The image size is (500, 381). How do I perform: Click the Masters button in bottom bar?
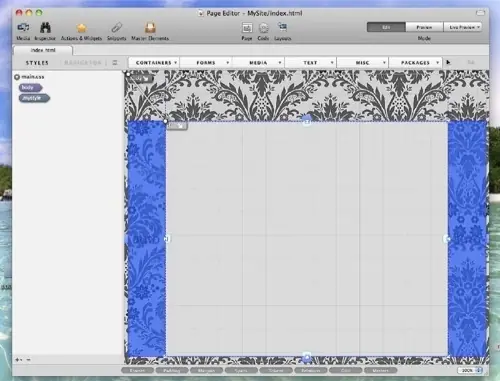click(x=380, y=370)
